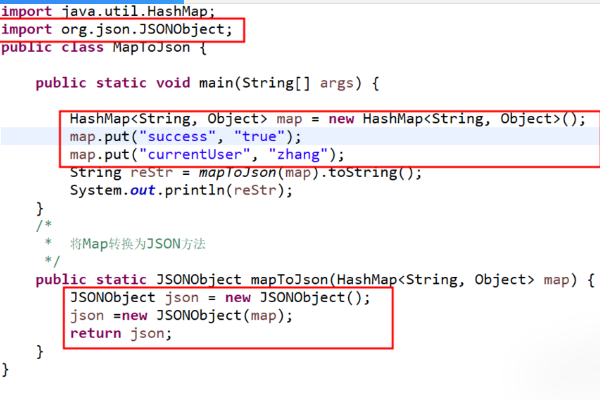The width and height of the screenshot is (600, 400).
Task: Click the comment opening '/*' marker
Action: pos(44,225)
